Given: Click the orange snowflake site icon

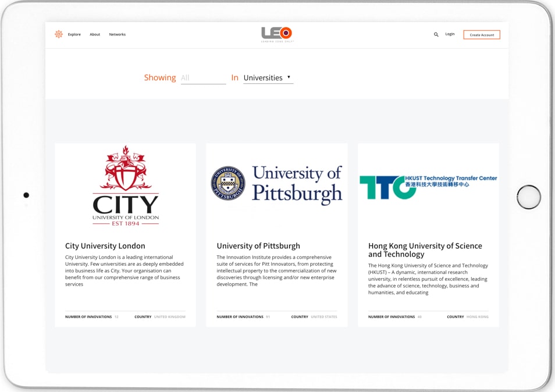Looking at the screenshot, I should [x=59, y=34].
